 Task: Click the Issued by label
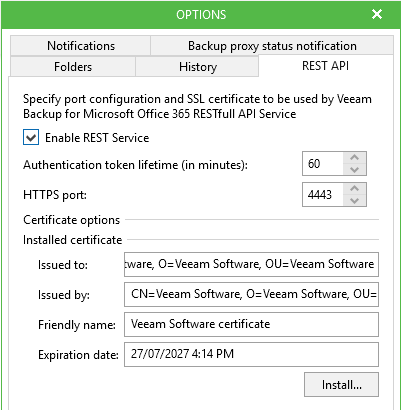(x=64, y=295)
